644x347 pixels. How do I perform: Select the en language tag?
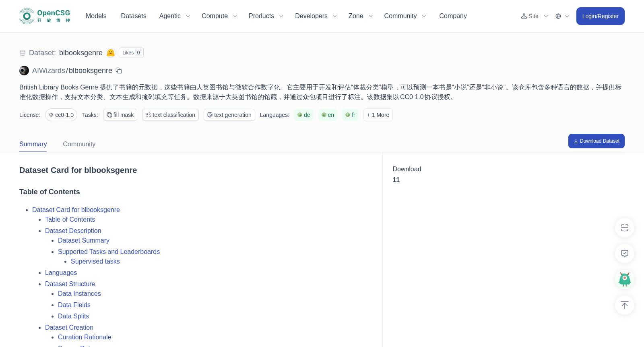pos(328,115)
